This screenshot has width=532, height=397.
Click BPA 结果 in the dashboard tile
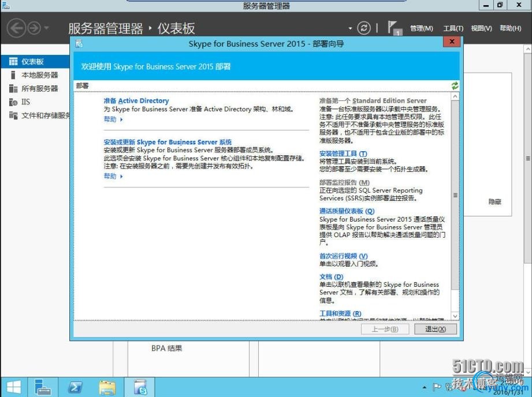point(166,348)
